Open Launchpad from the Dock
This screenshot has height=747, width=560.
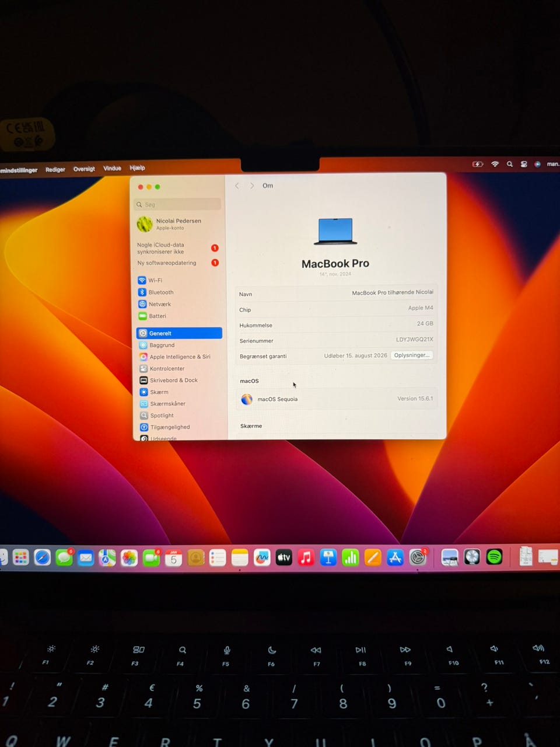21,558
